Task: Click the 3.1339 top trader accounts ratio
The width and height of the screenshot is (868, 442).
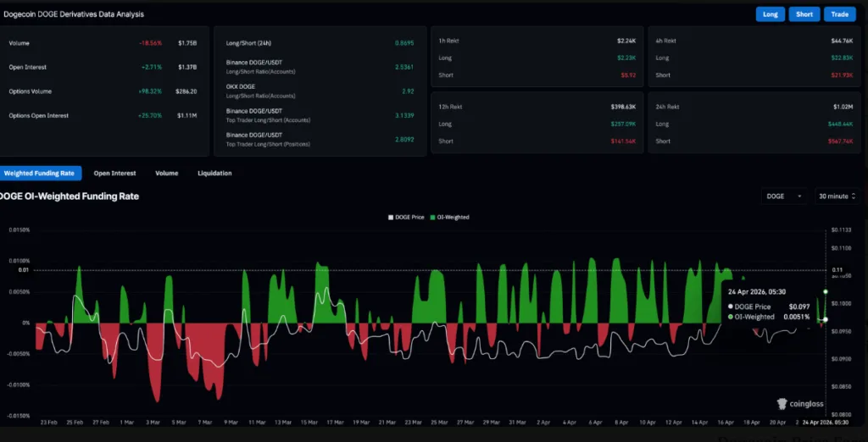Action: 404,116
